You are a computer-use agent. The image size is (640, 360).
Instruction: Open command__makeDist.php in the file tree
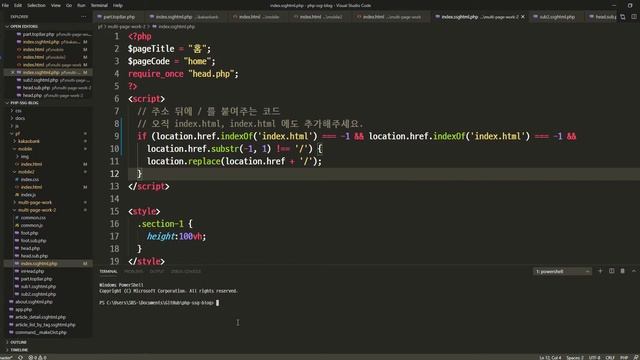coord(40,332)
